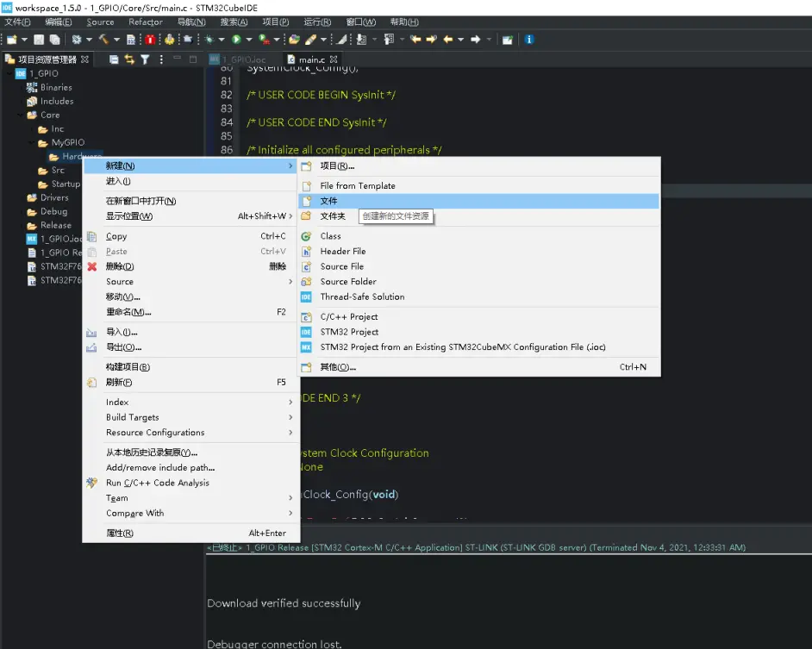812x649 pixels.
Task: Click Copy in the context menu
Action: pos(191,236)
